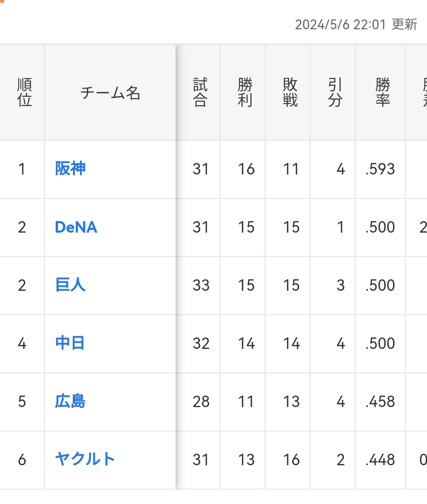Click 巨人's 33 games cell
Viewport: 427px width, 504px height.
(x=201, y=286)
